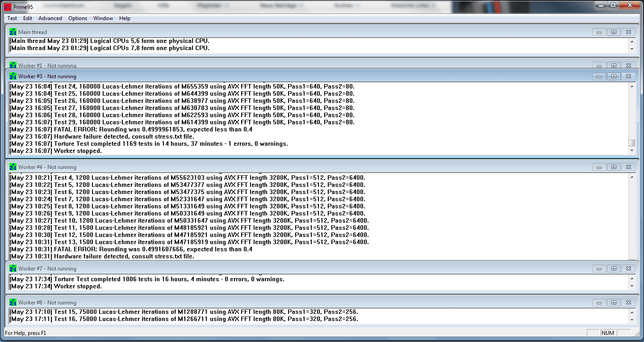
Task: Click the Main thread title text
Action: (33, 32)
